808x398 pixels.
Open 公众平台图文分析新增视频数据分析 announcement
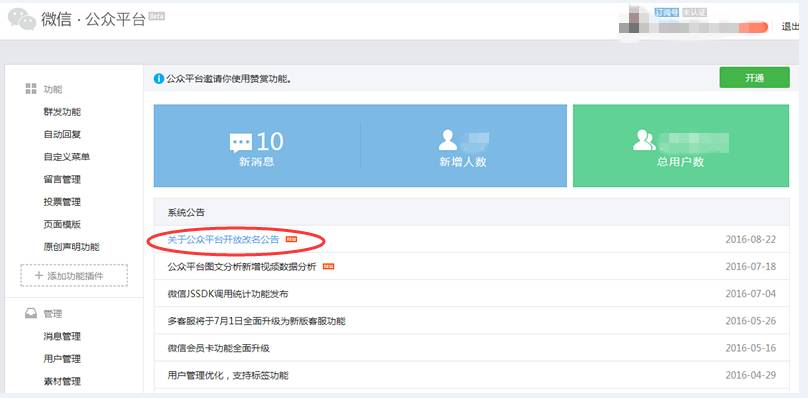coord(242,267)
